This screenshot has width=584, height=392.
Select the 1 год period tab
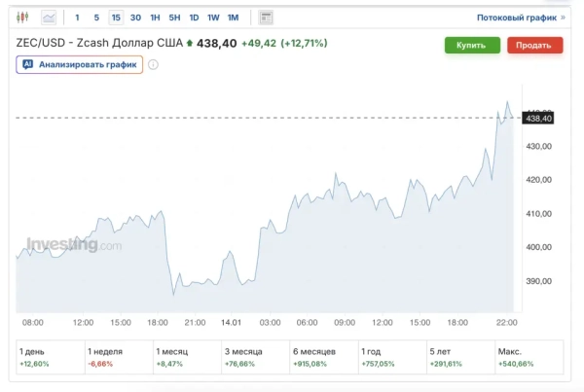pos(390,356)
